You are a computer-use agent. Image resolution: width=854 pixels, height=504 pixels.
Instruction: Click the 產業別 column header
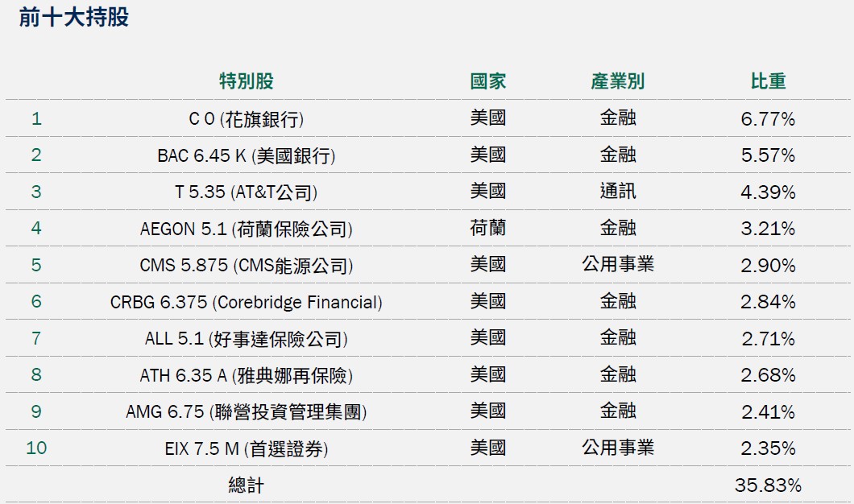pyautogui.click(x=617, y=81)
